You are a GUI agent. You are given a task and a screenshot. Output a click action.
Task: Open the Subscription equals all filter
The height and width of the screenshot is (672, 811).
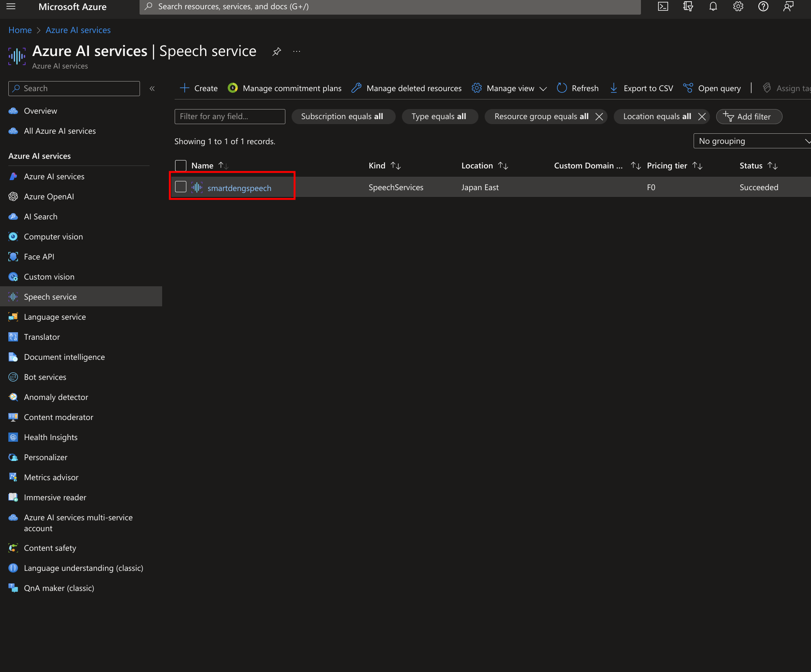pyautogui.click(x=343, y=117)
